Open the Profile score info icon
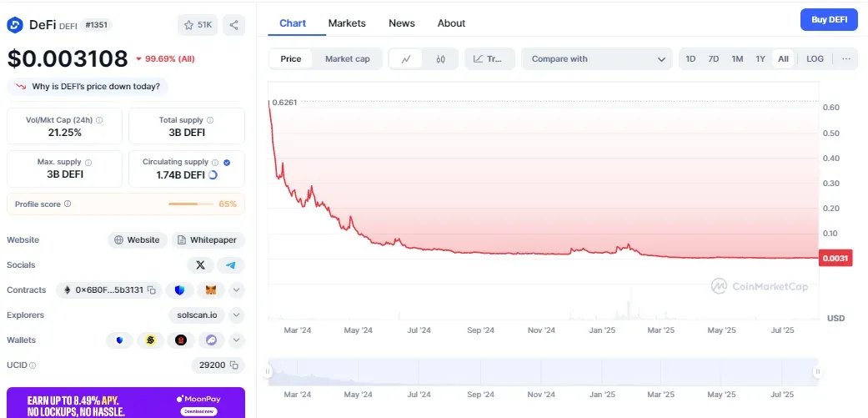The width and height of the screenshot is (868, 418). pos(68,204)
